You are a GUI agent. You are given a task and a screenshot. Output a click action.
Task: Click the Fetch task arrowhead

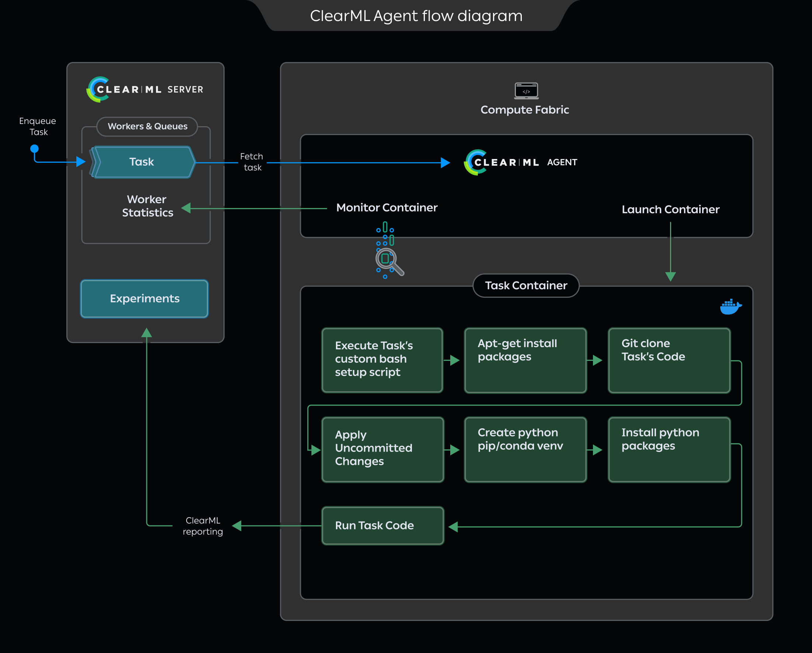click(445, 162)
